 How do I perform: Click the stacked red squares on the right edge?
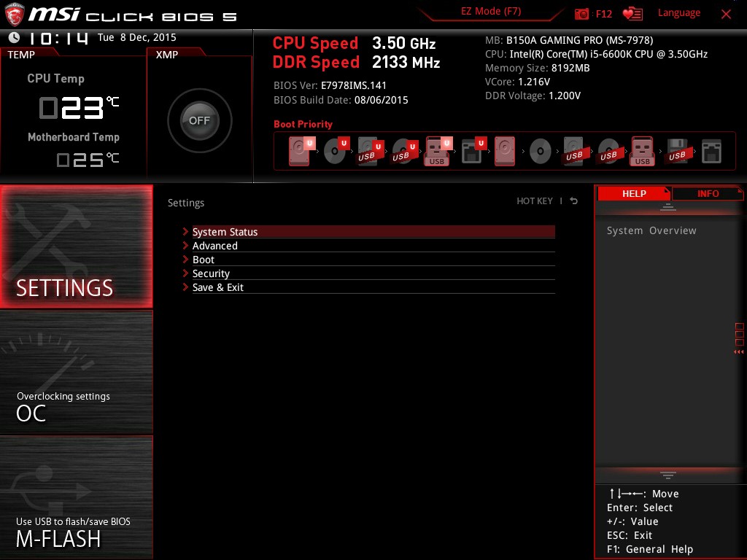coord(740,334)
